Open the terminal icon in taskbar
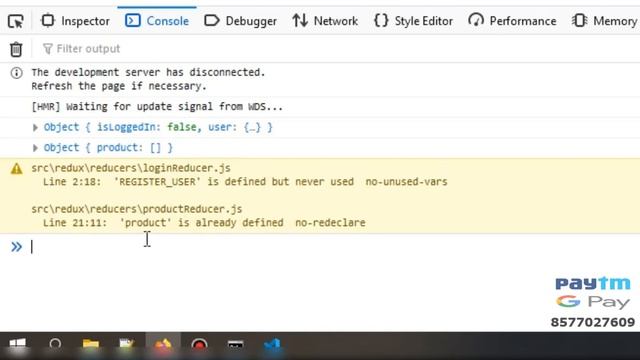 pos(236,345)
